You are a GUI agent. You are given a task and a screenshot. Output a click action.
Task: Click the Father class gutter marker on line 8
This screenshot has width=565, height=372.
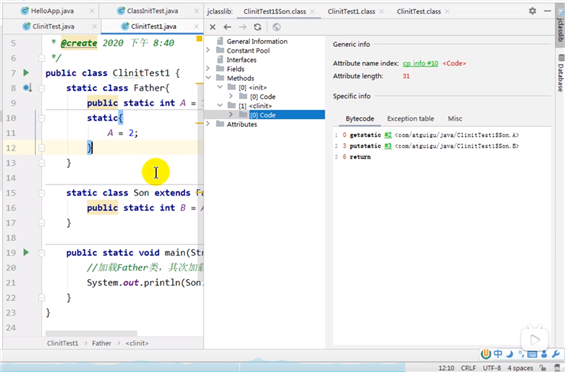click(x=27, y=88)
